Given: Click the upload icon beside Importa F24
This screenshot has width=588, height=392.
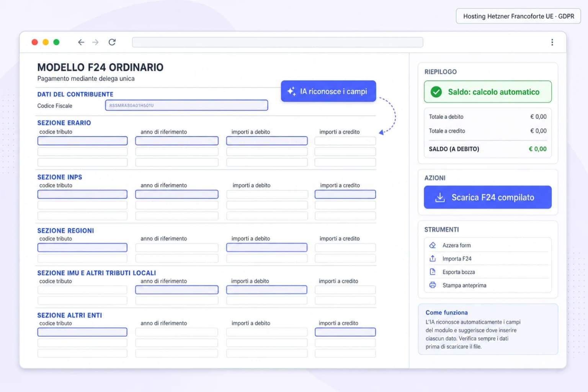Looking at the screenshot, I should [x=433, y=258].
